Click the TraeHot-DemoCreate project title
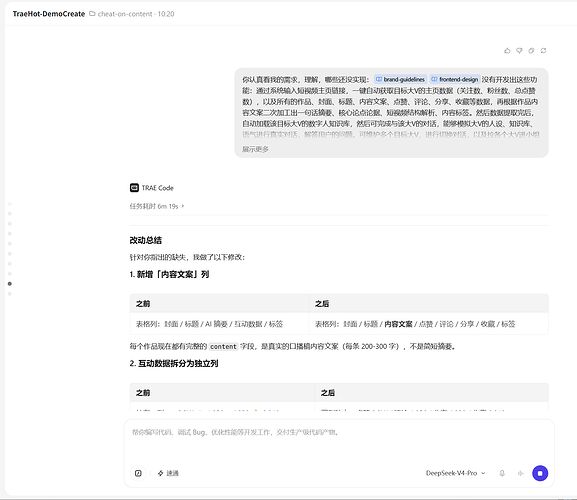Screen dimensions: 577x500 pos(49,14)
